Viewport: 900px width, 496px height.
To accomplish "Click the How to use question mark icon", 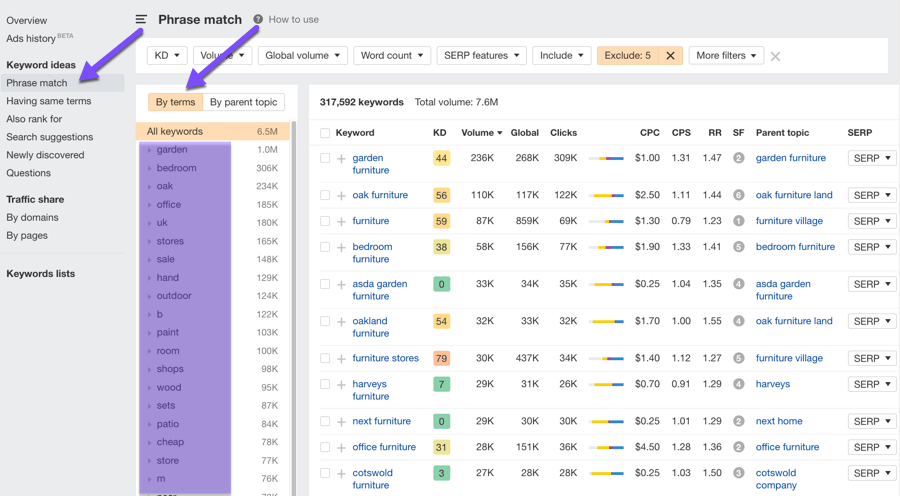I will tap(258, 19).
